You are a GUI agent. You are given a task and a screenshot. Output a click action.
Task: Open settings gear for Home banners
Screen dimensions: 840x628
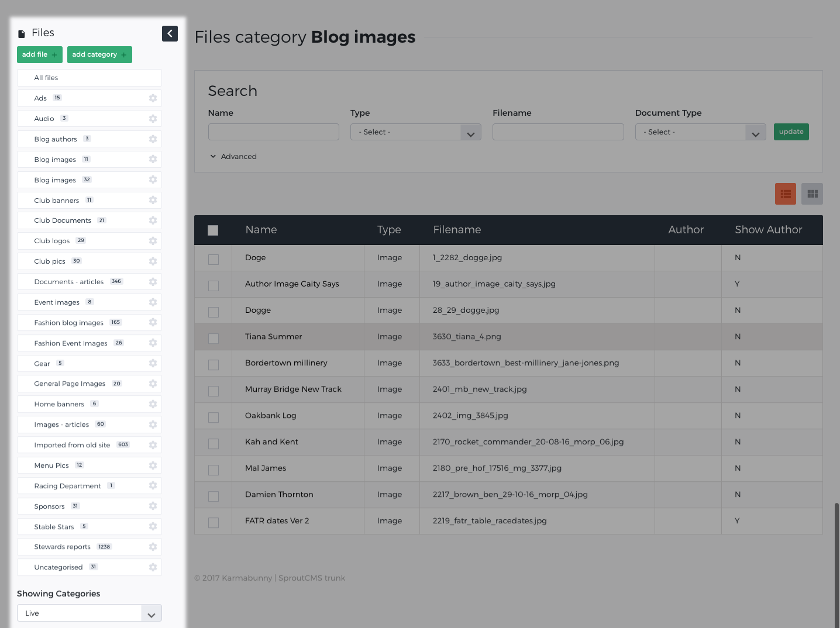153,404
